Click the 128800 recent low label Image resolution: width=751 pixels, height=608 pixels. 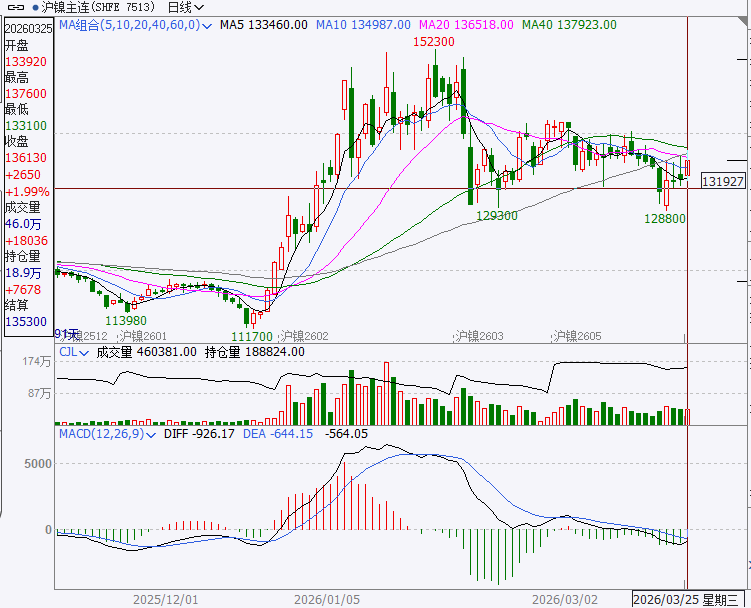click(x=664, y=217)
